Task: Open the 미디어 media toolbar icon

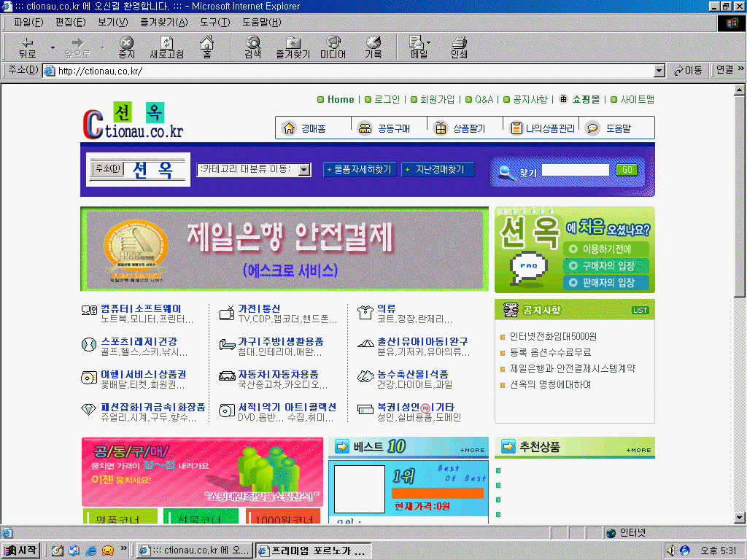Action: (333, 47)
